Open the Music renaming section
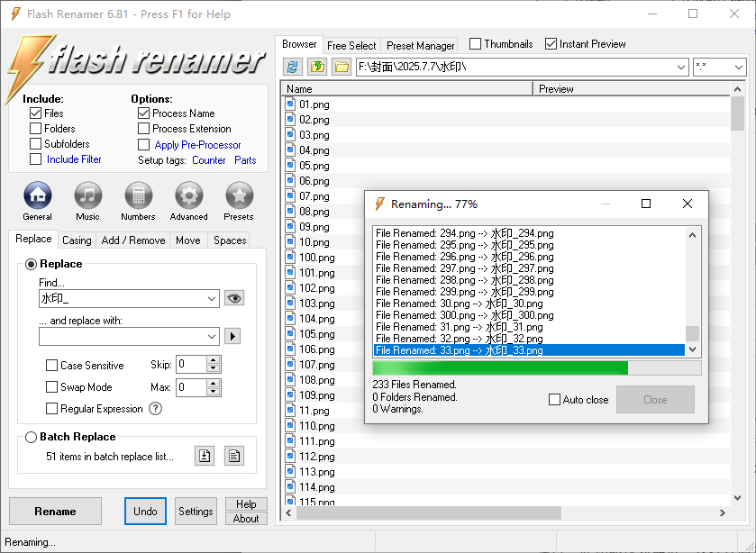Viewport: 756px width, 553px height. (87, 196)
